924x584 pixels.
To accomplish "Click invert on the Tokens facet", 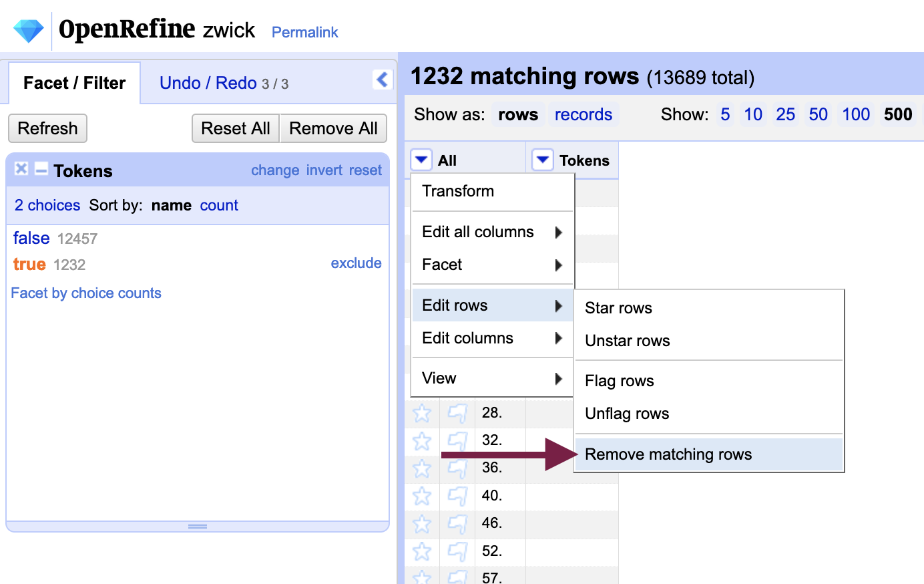I will (324, 170).
